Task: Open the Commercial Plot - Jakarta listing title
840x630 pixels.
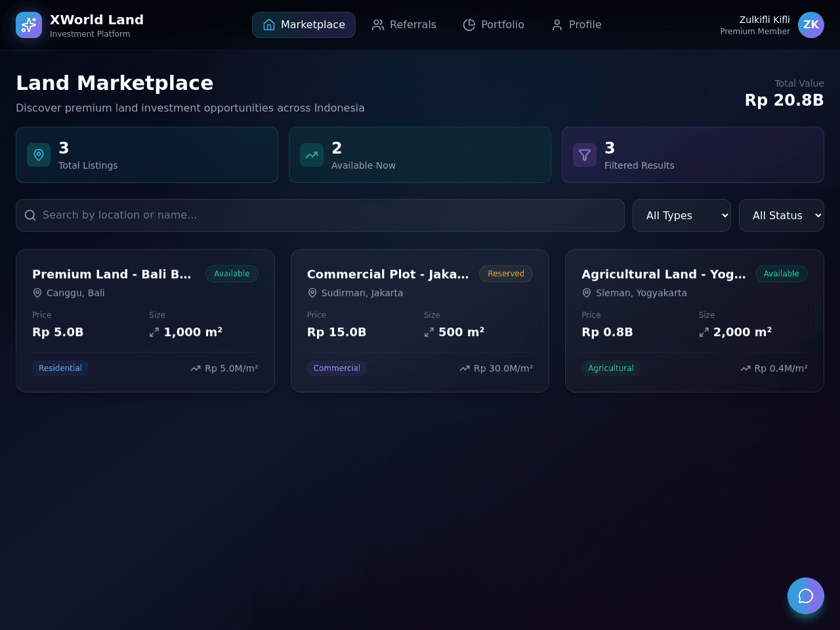Action: (388, 274)
